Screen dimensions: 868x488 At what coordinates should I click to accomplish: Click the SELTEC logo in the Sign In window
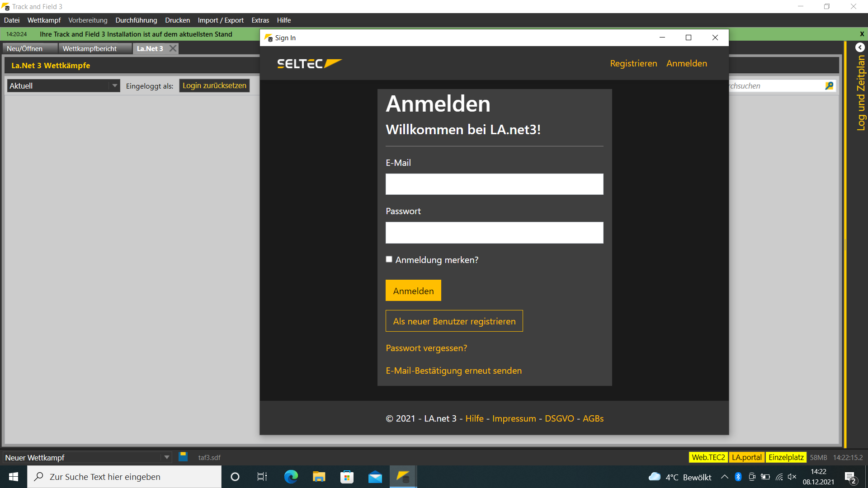309,64
